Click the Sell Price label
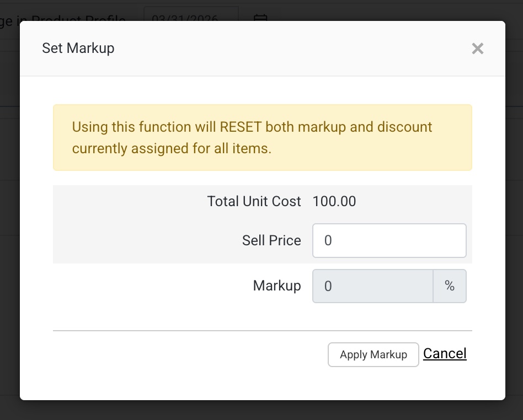The height and width of the screenshot is (420, 523). (271, 240)
